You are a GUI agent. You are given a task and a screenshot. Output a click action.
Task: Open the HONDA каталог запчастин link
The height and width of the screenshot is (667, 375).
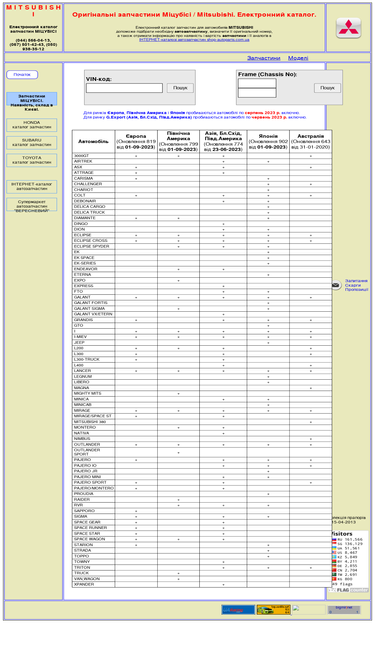coord(32,125)
